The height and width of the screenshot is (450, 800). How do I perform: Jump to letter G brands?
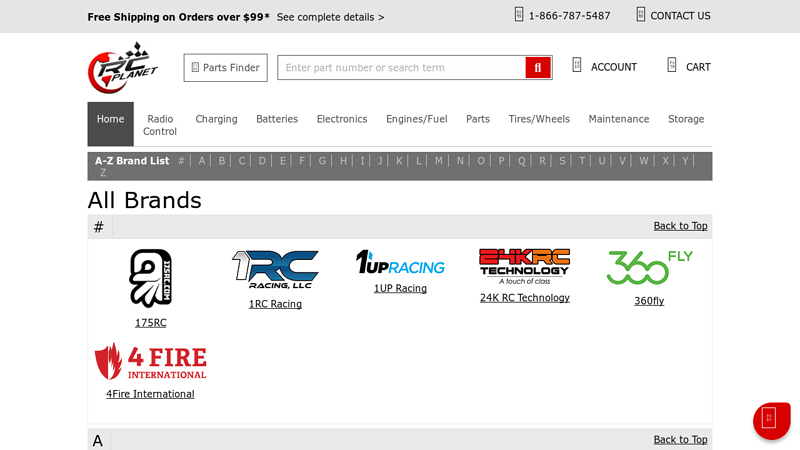pyautogui.click(x=322, y=161)
